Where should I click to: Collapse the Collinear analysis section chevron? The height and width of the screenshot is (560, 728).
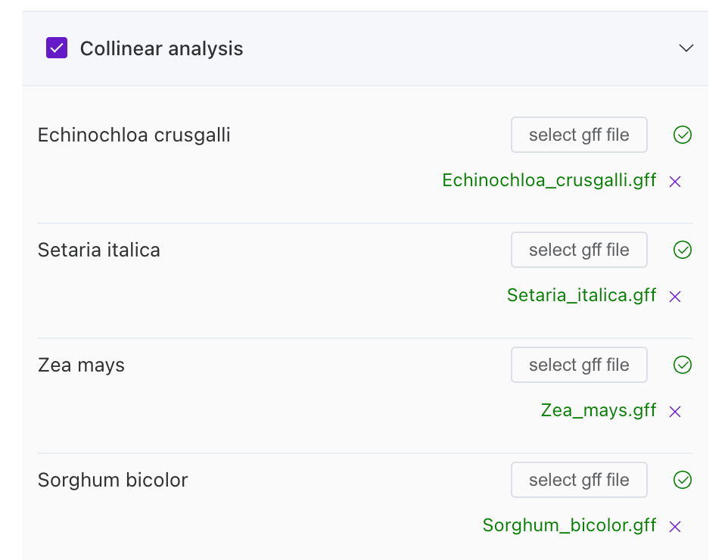[x=686, y=48]
